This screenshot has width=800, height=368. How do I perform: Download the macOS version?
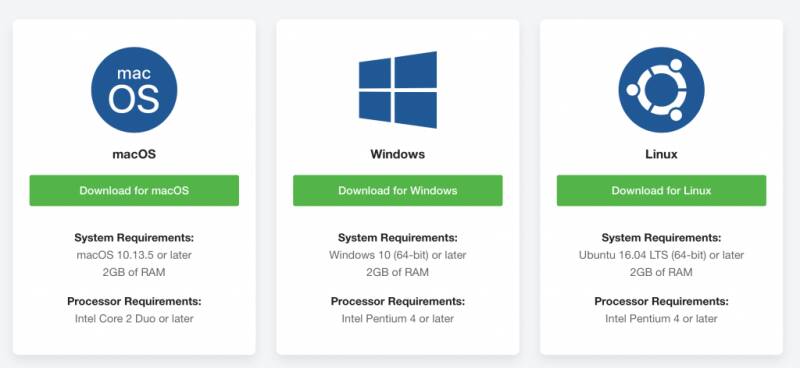[134, 190]
